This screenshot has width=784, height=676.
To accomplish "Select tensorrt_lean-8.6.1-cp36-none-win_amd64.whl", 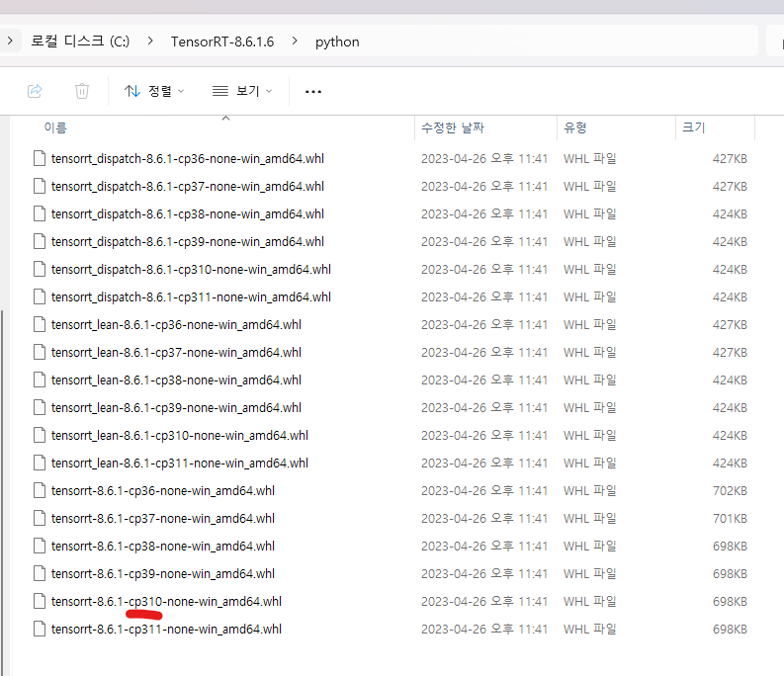I will coord(177,324).
